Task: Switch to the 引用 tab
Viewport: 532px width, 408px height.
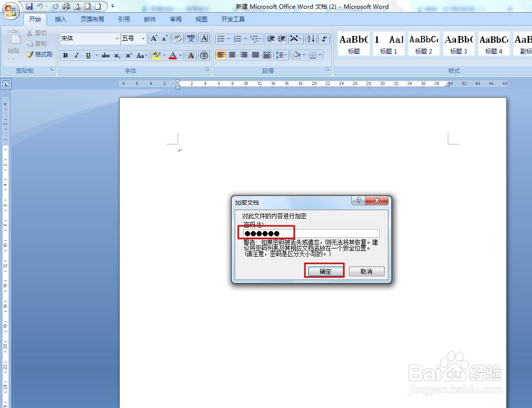Action: pos(124,19)
